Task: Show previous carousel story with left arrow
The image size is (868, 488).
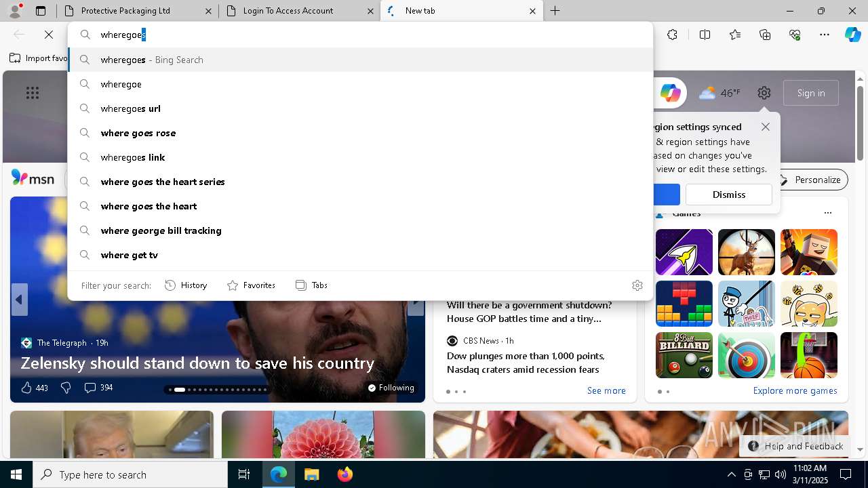Action: 19,300
